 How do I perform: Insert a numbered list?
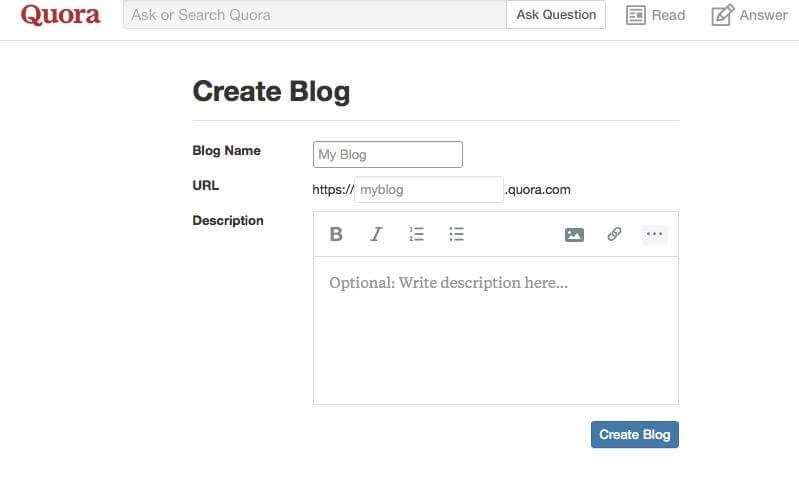pyautogui.click(x=416, y=234)
